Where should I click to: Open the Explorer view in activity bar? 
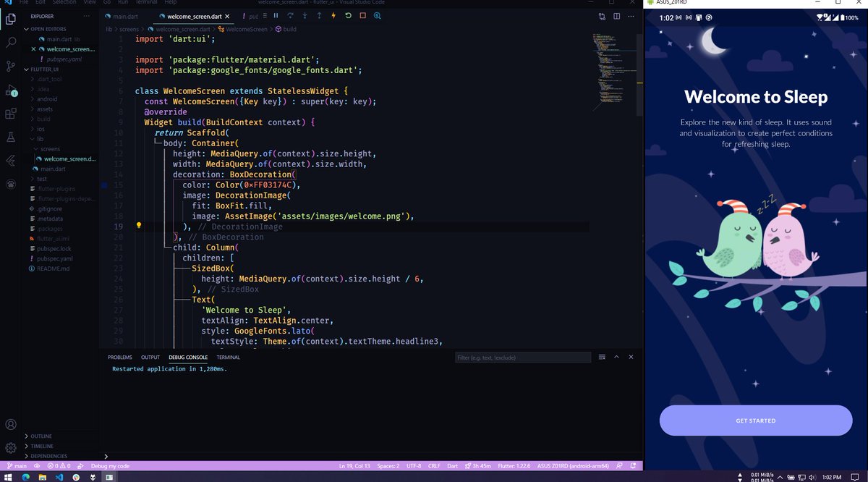(11, 19)
